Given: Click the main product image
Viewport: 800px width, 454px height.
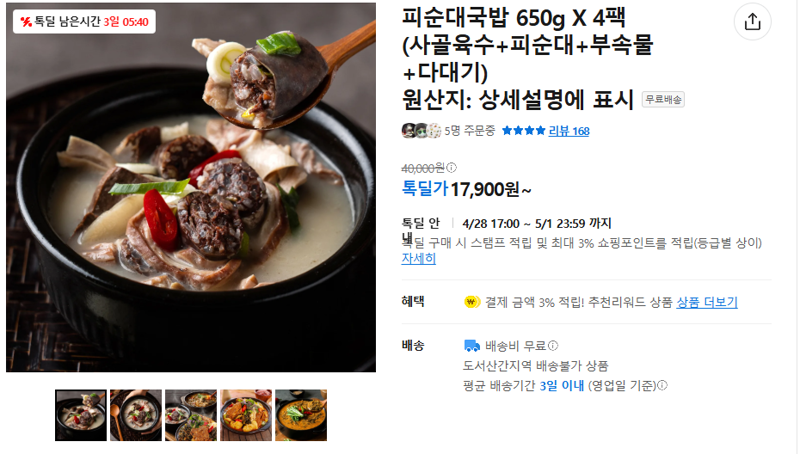Looking at the screenshot, I should (191, 187).
